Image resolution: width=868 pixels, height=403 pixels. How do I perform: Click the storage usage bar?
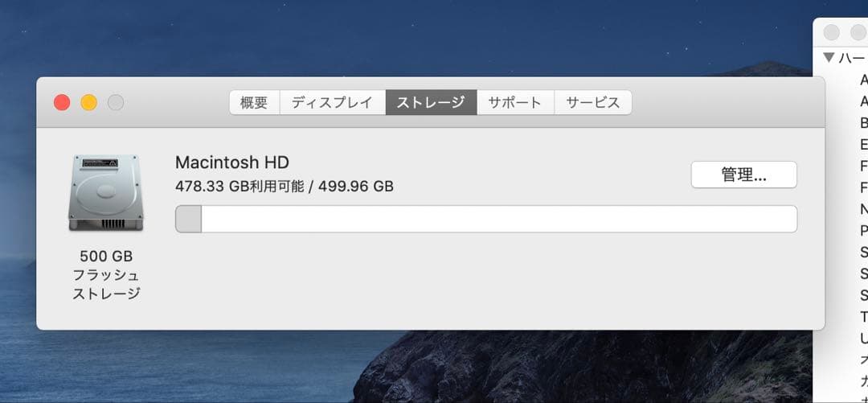pyautogui.click(x=486, y=219)
